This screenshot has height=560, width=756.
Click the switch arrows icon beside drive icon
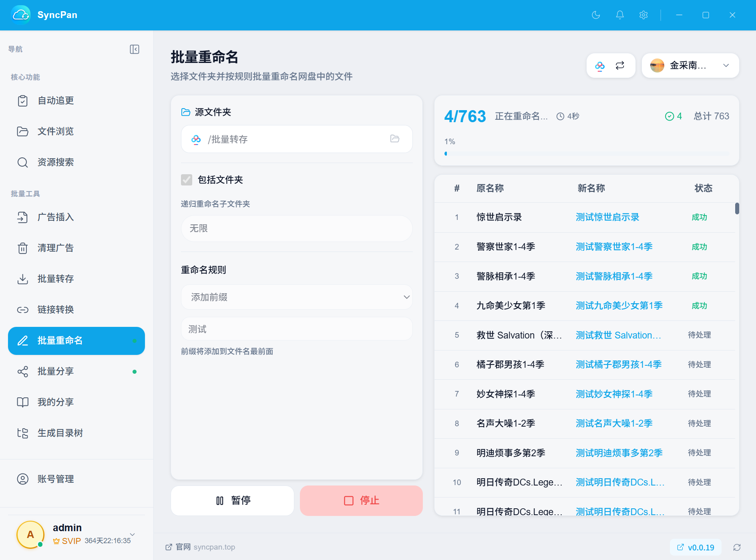[620, 66]
